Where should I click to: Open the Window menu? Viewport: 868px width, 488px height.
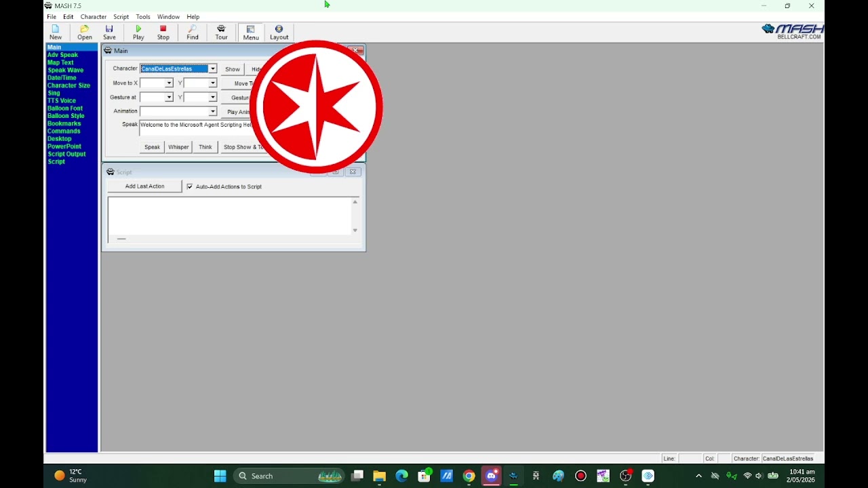pos(168,17)
